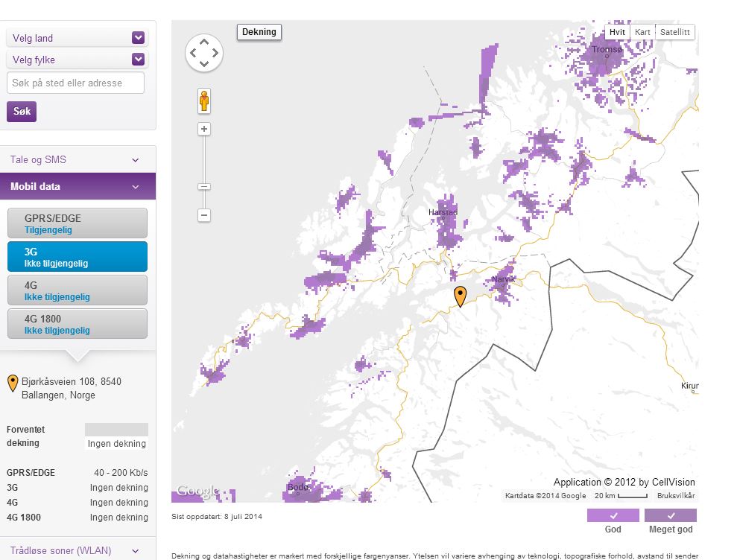The width and height of the screenshot is (737, 560).
Task: Click the Tromsø city label
Action: click(607, 49)
